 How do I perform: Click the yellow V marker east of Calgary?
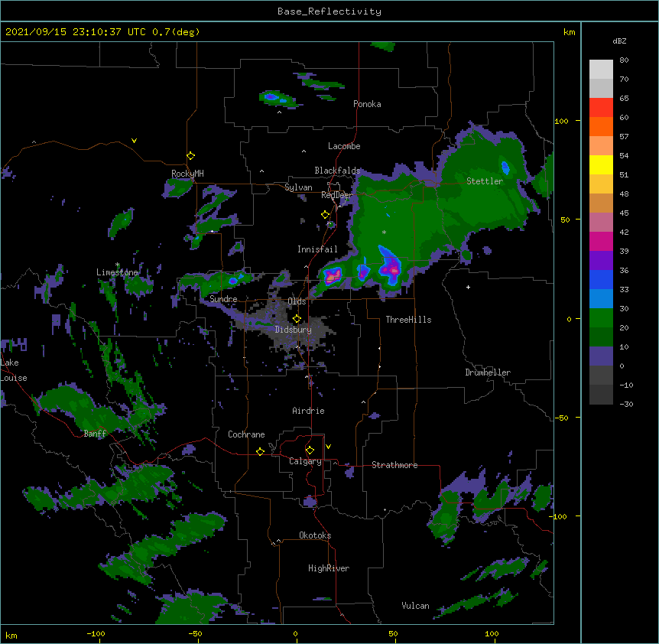coord(328,447)
